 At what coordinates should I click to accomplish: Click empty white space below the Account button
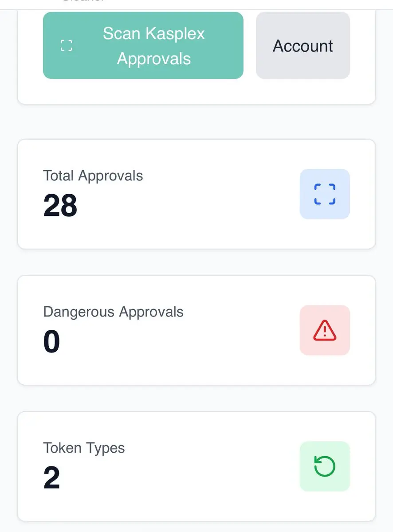303,91
